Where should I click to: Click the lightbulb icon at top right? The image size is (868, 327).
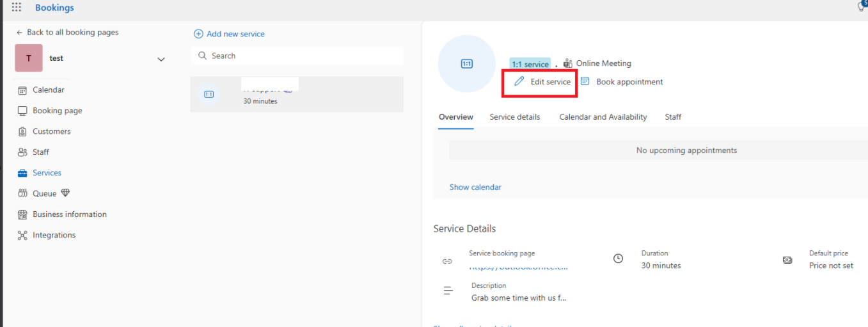861,6
